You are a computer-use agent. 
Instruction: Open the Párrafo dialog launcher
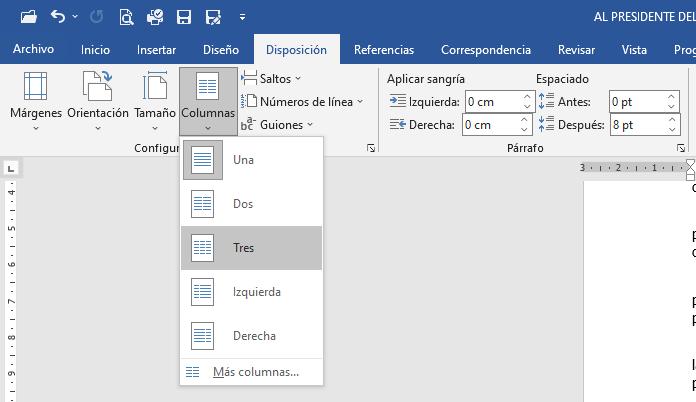point(681,148)
